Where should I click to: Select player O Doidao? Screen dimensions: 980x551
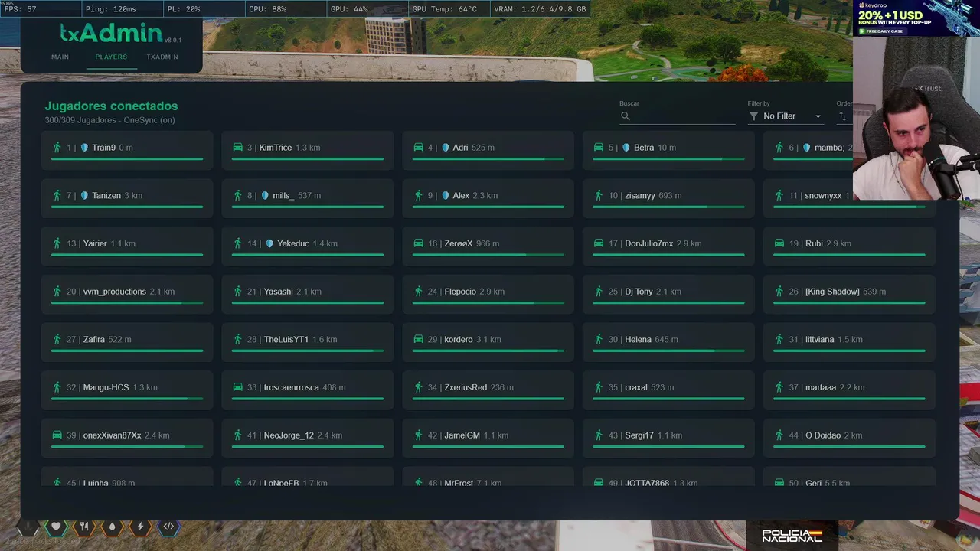coord(850,439)
